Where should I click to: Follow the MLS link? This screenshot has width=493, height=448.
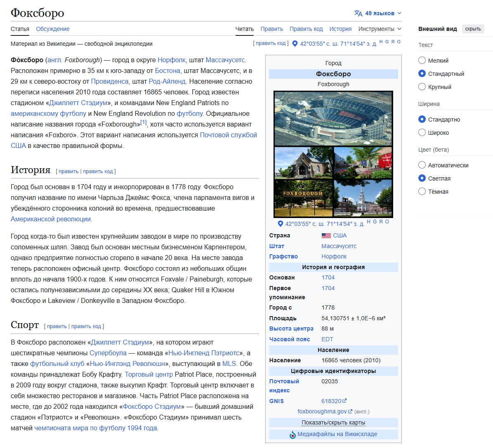229,364
